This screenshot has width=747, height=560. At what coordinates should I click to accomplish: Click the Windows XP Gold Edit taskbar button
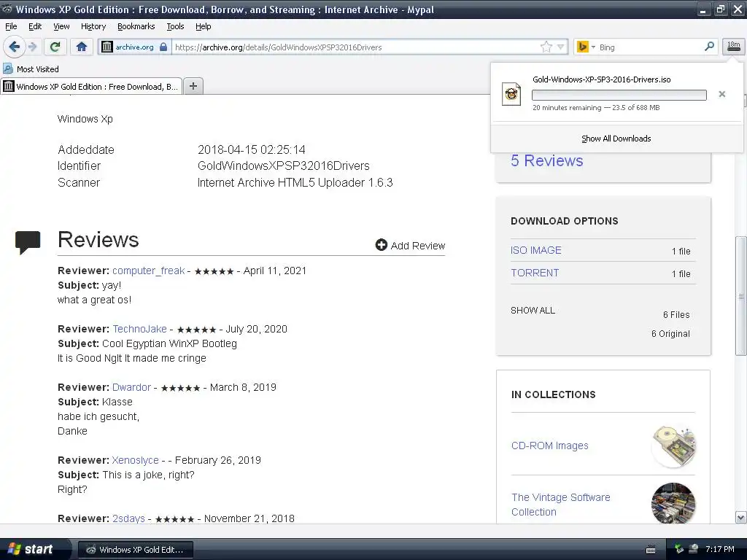click(135, 550)
